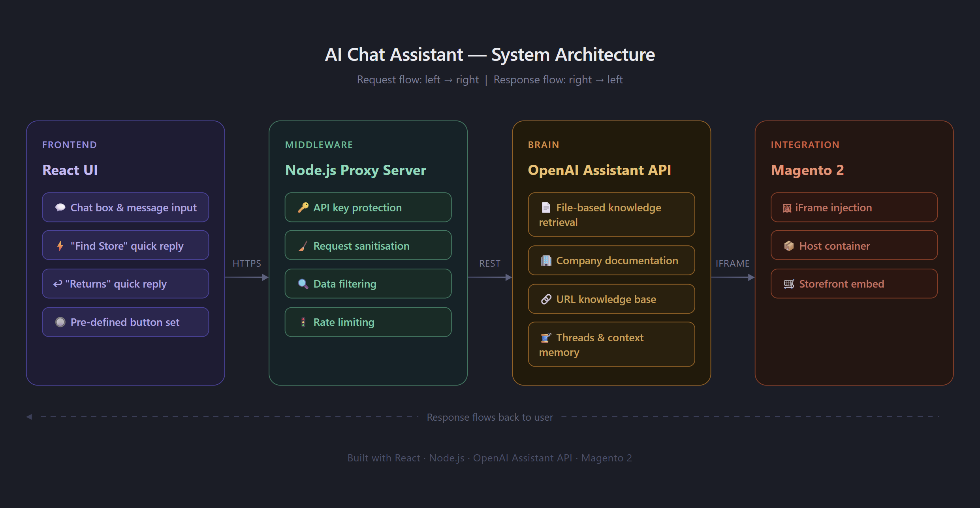Click the speech bubble icon beside Chat box
This screenshot has height=508, width=980.
tap(60, 207)
